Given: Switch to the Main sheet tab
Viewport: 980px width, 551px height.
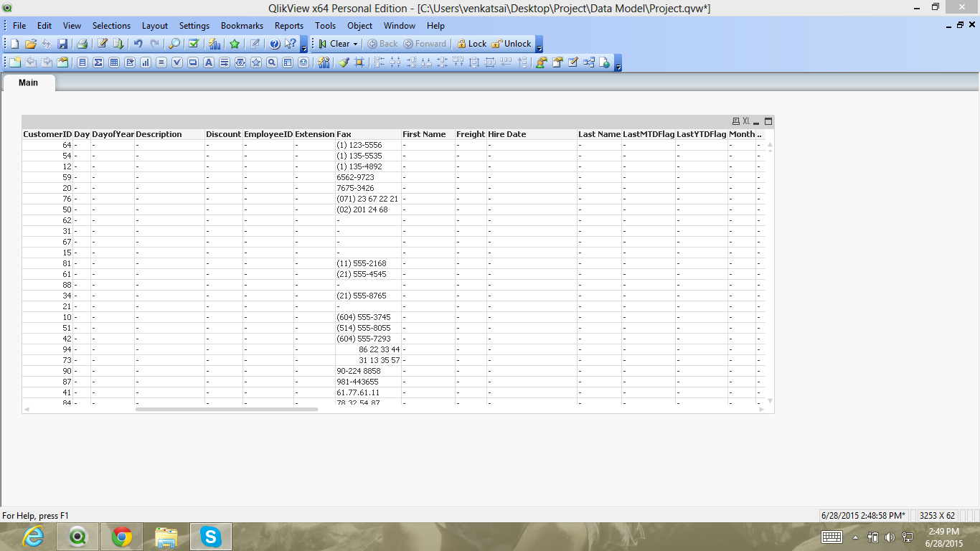Looking at the screenshot, I should point(28,83).
